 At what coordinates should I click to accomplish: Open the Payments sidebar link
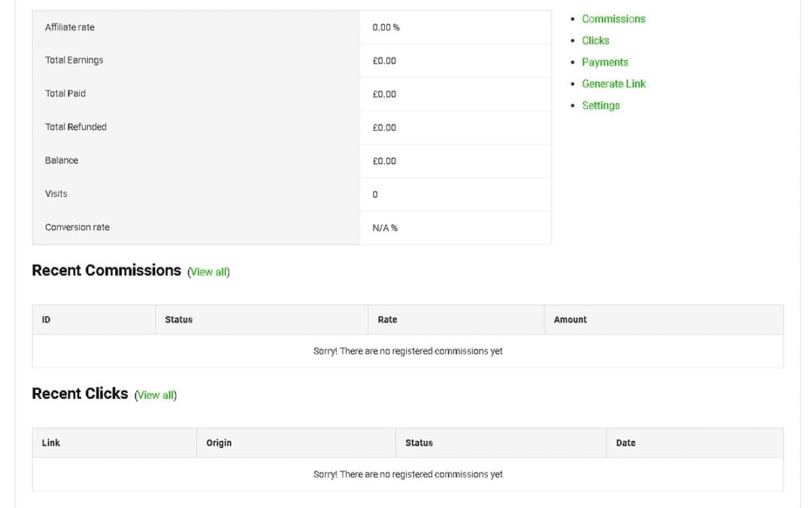[x=604, y=62]
